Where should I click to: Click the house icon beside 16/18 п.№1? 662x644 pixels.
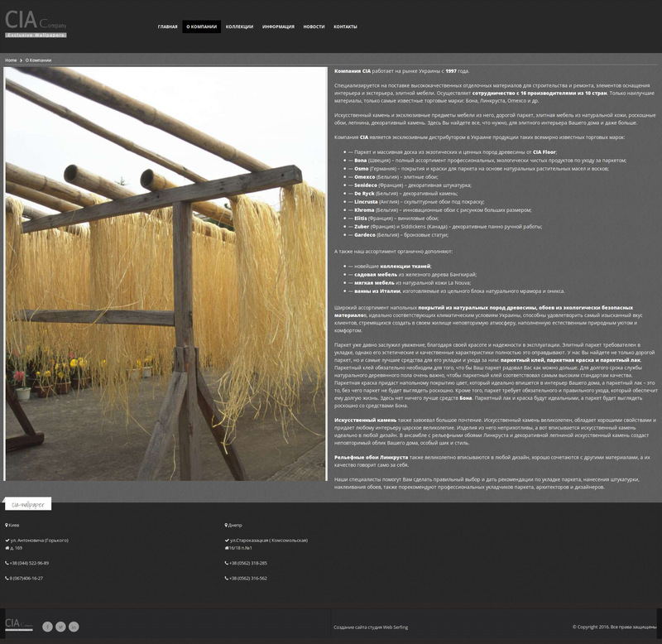227,548
